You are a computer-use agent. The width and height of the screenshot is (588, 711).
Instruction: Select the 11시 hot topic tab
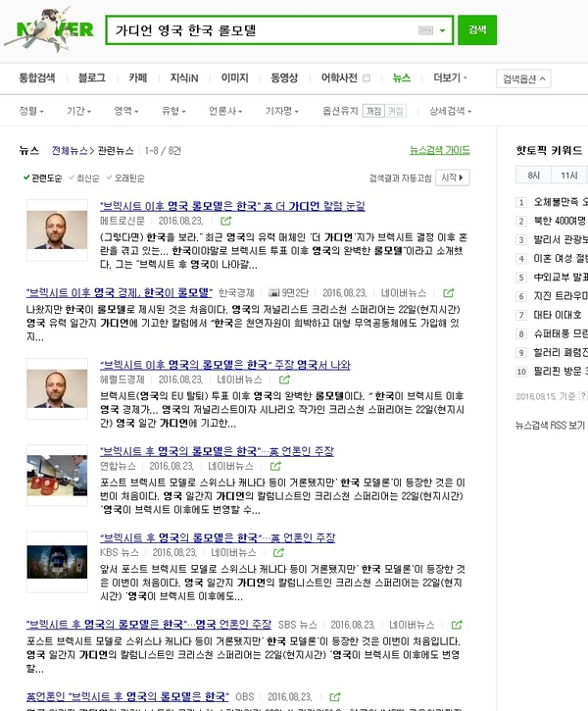(569, 175)
